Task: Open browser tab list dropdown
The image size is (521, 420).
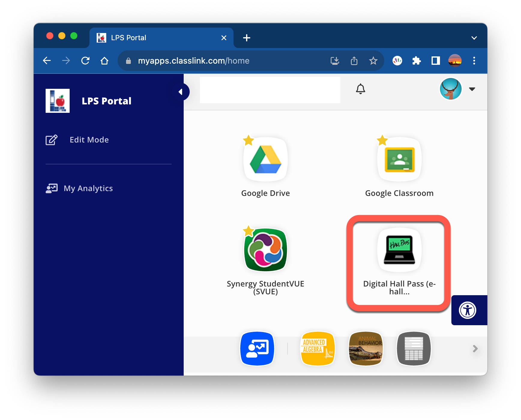Action: pyautogui.click(x=474, y=38)
